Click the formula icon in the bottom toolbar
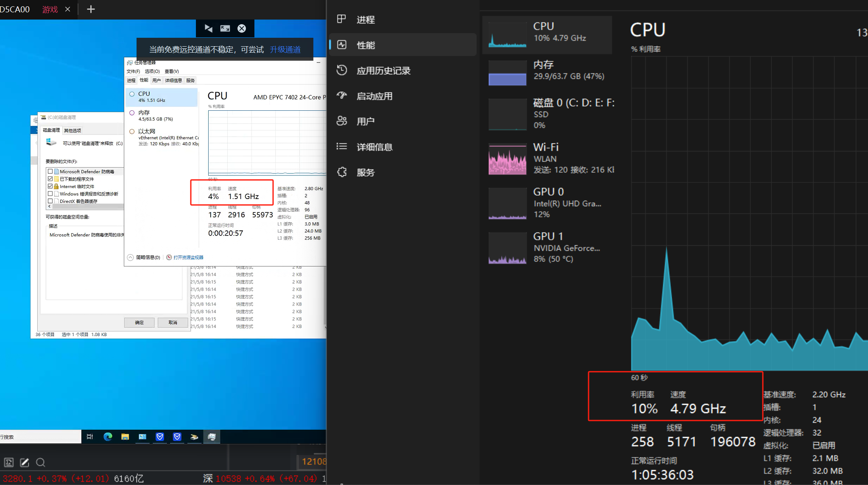868x485 pixels. [9, 463]
